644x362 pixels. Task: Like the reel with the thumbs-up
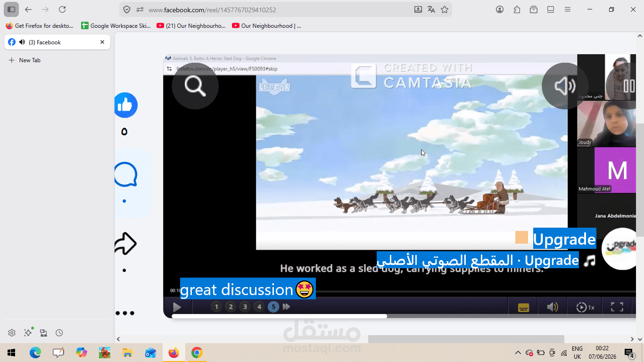[x=125, y=105]
